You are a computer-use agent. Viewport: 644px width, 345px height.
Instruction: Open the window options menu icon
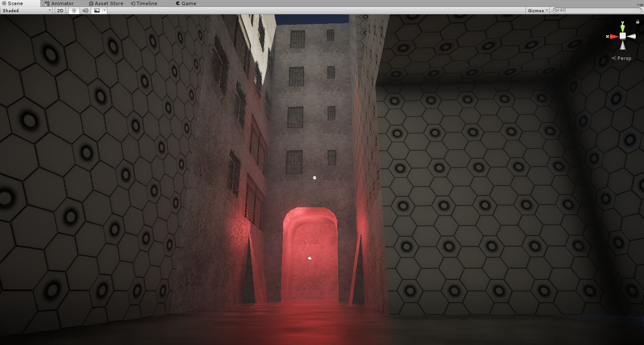tap(639, 5)
